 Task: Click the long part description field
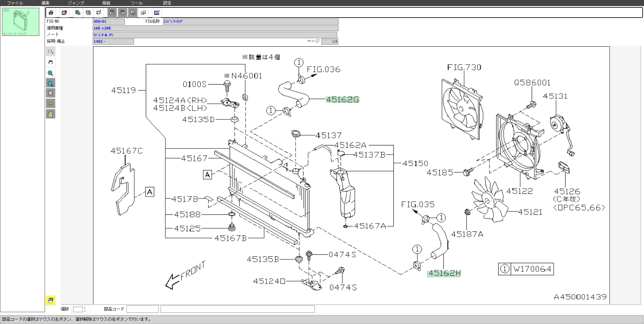click(238, 309)
